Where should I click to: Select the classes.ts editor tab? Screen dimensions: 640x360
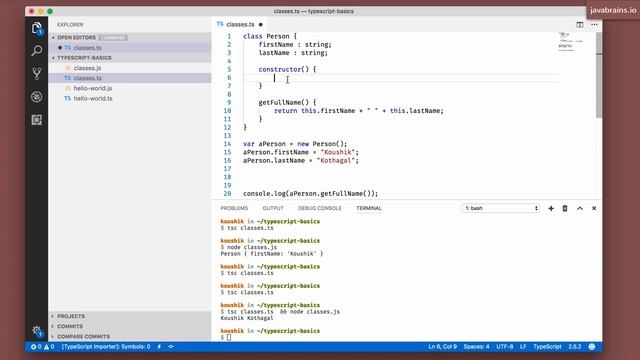click(x=240, y=24)
